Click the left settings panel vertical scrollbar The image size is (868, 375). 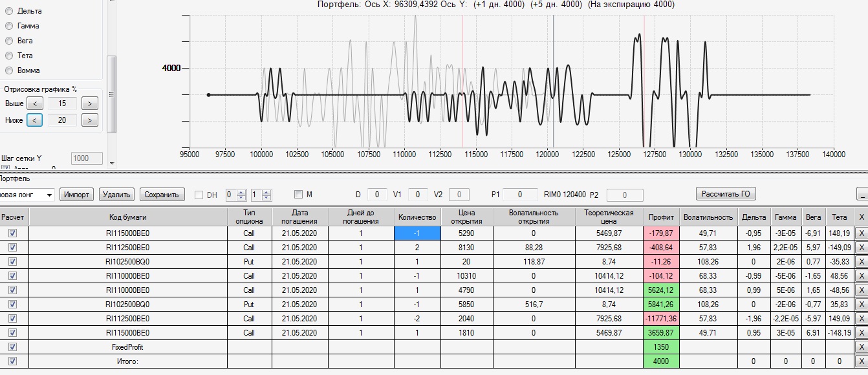tap(111, 94)
